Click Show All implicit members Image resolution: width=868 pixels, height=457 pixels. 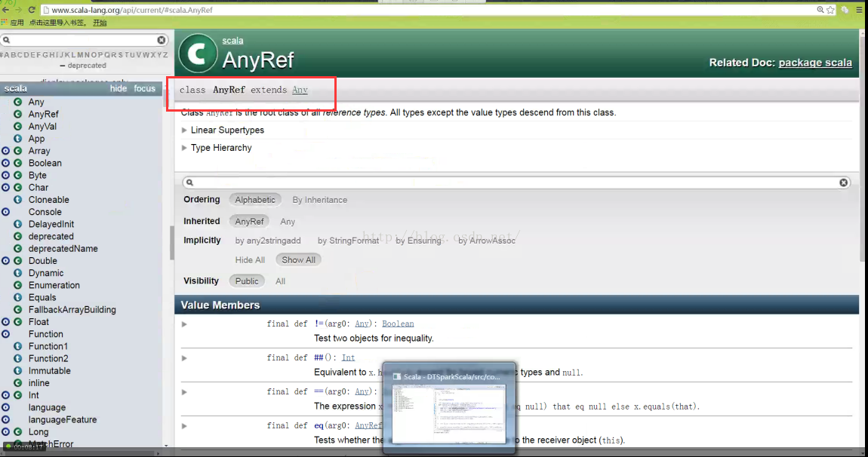coord(298,260)
